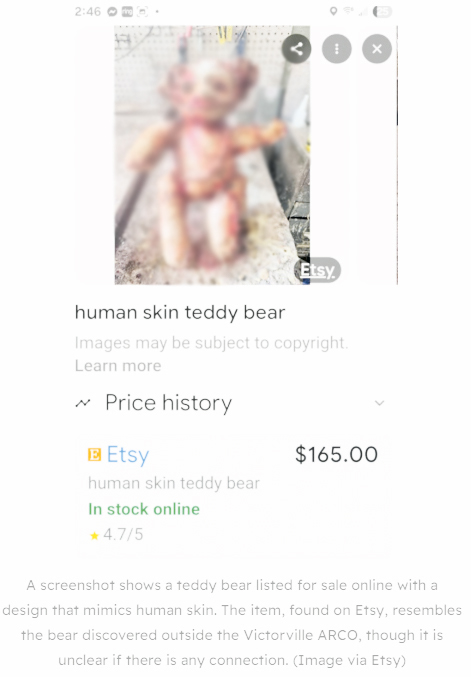Select the $165.00 price

click(336, 455)
